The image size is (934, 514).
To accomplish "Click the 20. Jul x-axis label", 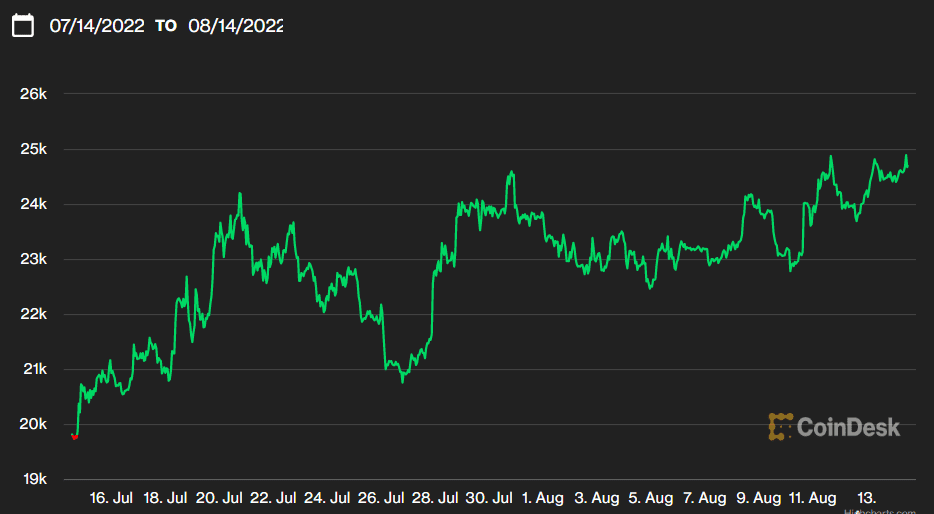I will tap(219, 498).
